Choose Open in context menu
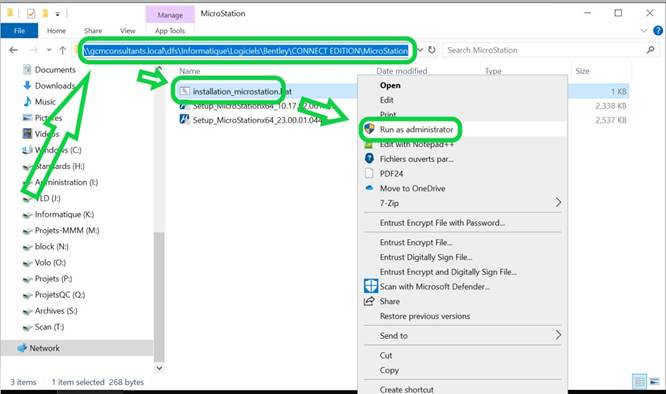Viewport: 666px width, 394px height. coord(390,85)
